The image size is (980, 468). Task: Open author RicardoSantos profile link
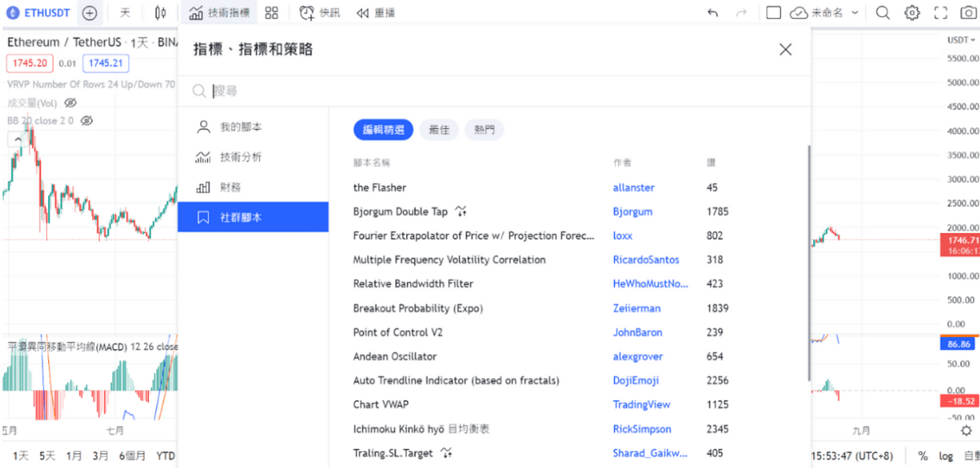pyautogui.click(x=646, y=260)
